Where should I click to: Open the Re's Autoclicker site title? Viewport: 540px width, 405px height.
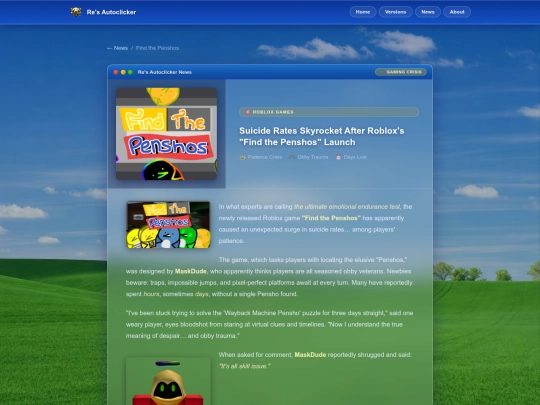[111, 12]
